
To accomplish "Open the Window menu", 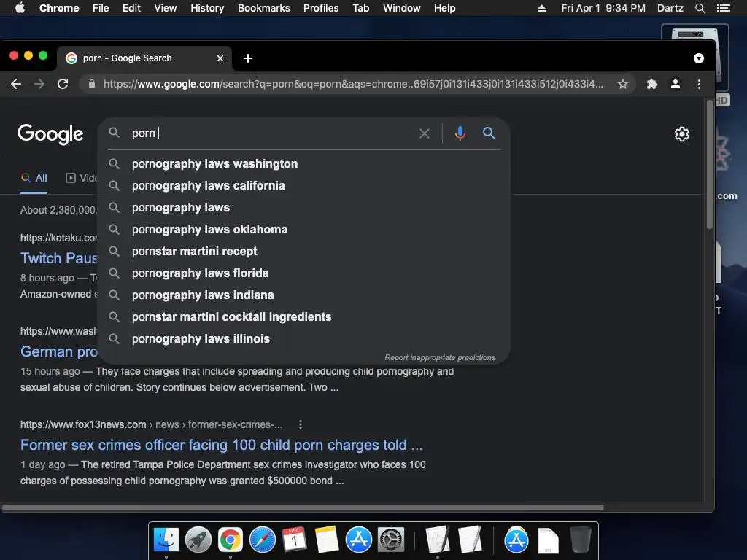I will pyautogui.click(x=402, y=8).
